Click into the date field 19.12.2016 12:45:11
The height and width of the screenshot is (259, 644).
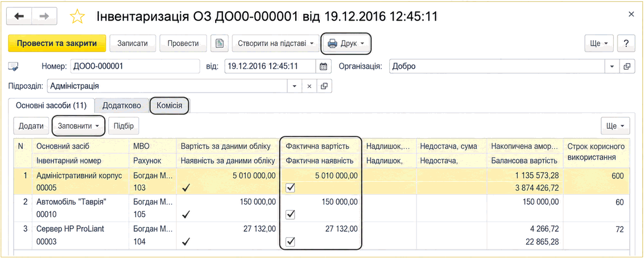point(270,66)
